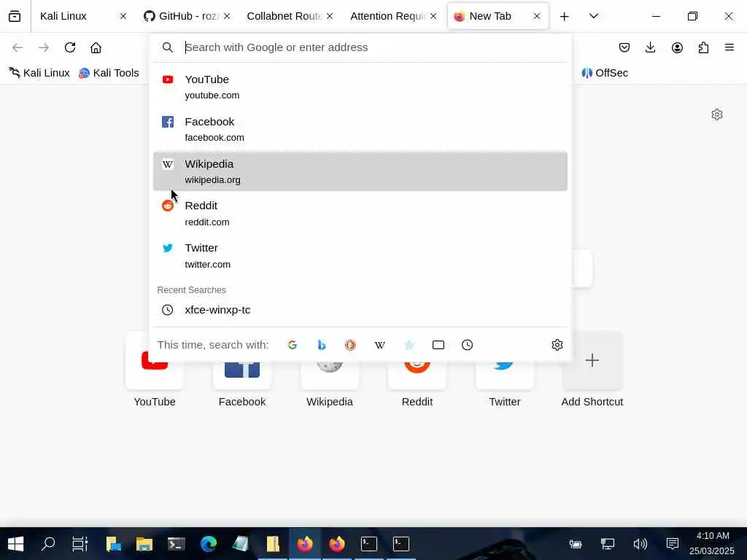Open OffSec bookmark
Viewport: 747px width, 560px height.
pos(605,73)
